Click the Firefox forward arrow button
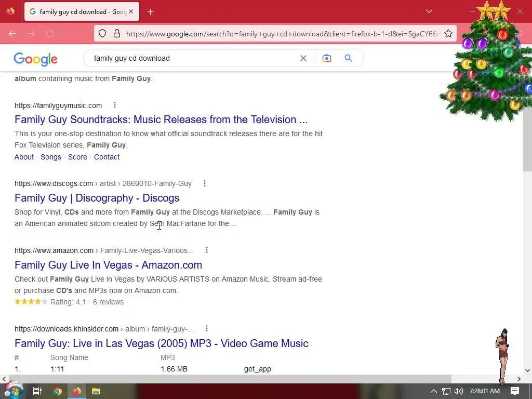The image size is (532, 399). click(x=31, y=34)
